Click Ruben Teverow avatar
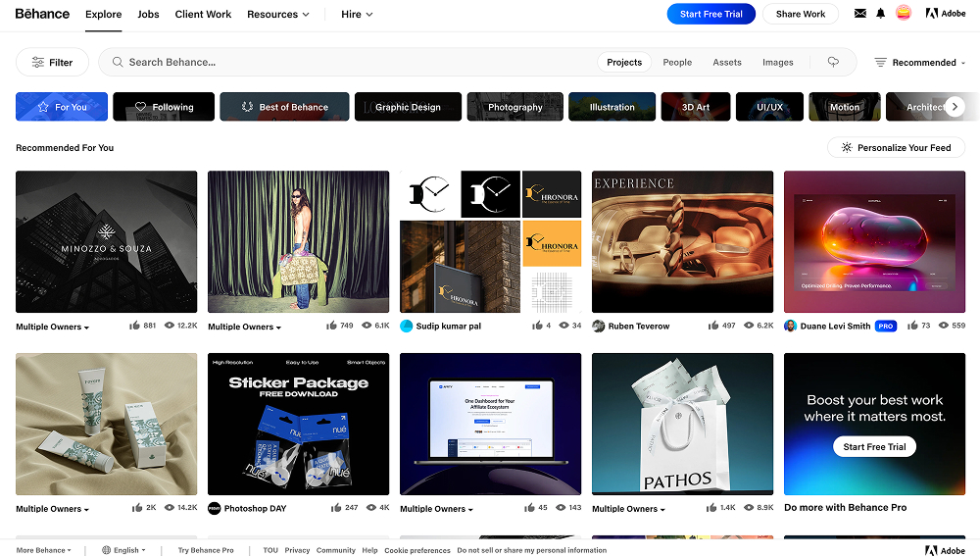The image size is (980, 557). click(x=598, y=326)
